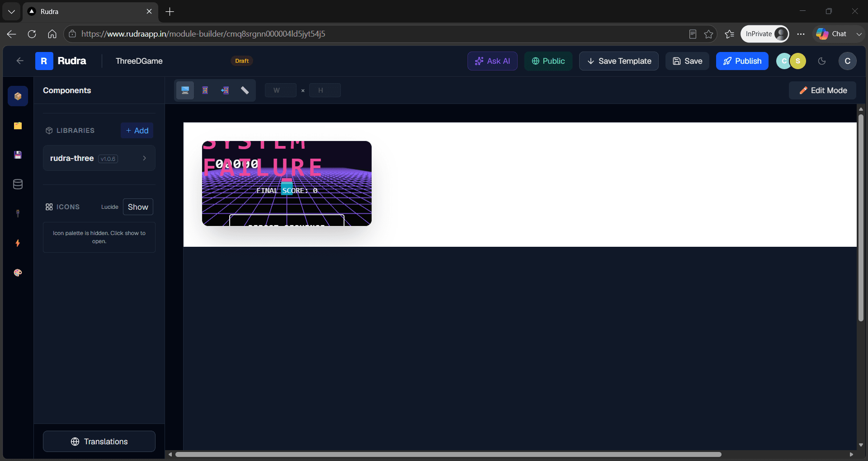Toggle dark mode with the moon icon
Screen dimensions: 868x461
point(822,61)
